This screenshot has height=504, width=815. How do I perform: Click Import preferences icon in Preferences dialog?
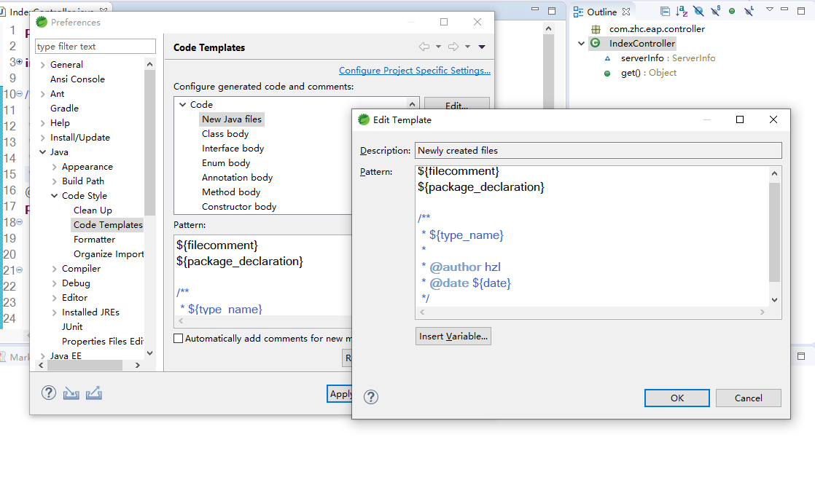(71, 393)
